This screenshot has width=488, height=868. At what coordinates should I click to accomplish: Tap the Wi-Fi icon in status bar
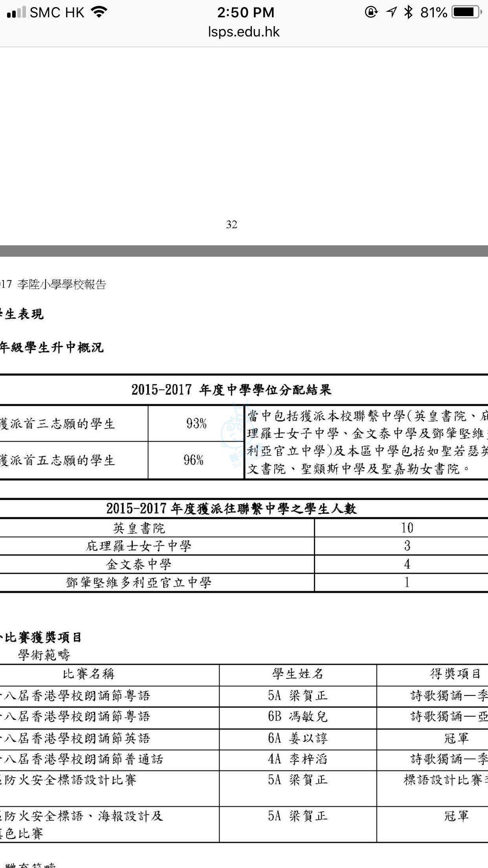[x=99, y=13]
